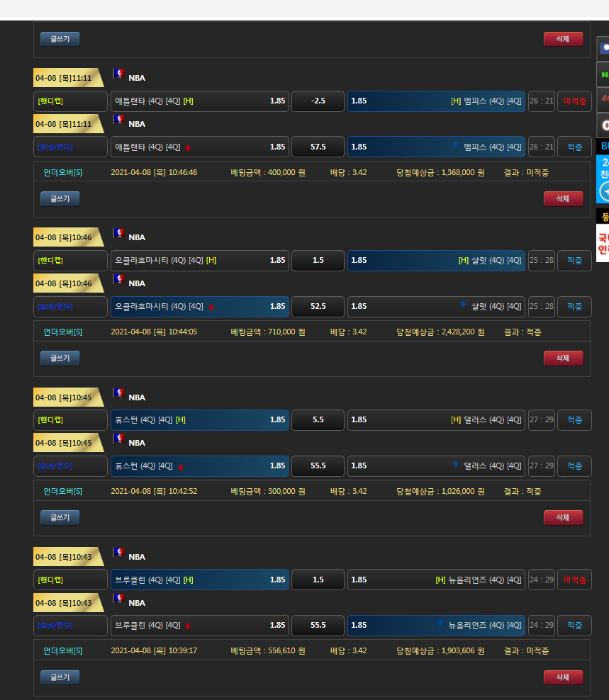Click the red over arrow beside 브루클린
609x700 pixels.
coord(188,626)
